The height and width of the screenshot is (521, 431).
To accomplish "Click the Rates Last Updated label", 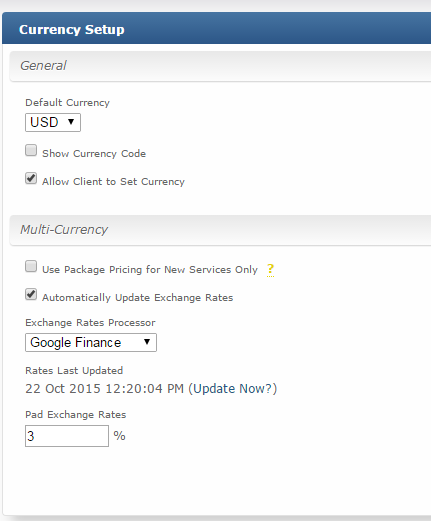I will (74, 371).
